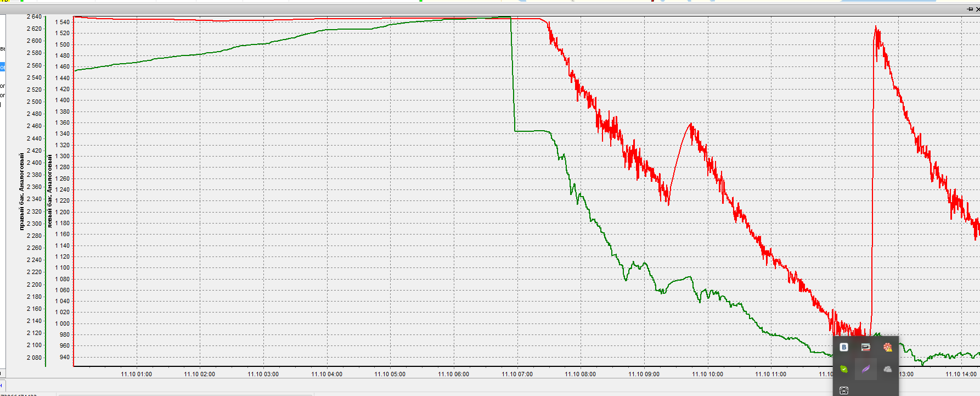Click the 2 640 value on green axis

click(34, 16)
